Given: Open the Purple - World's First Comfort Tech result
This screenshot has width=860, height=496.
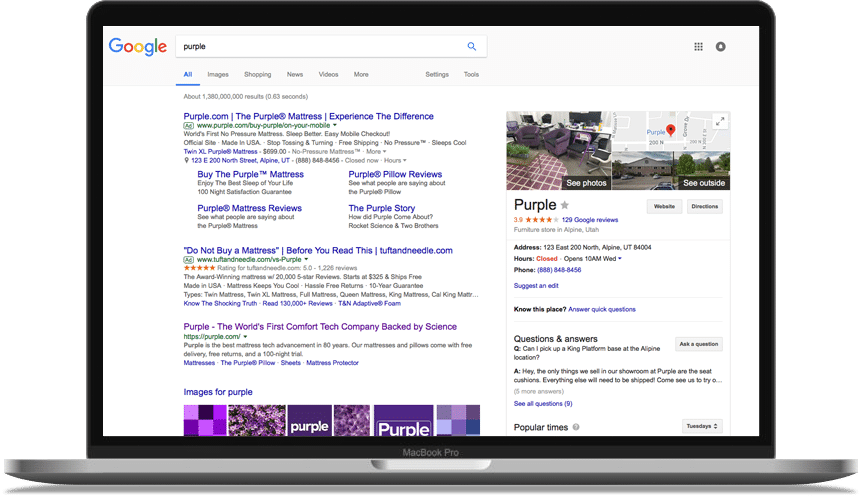Looking at the screenshot, I should click(x=320, y=326).
